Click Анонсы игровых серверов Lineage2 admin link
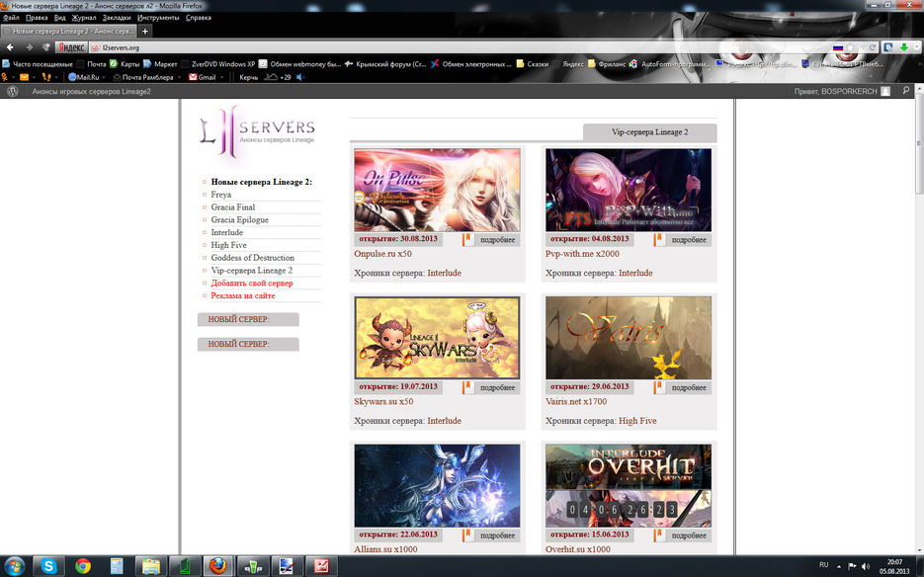Viewport: 924px width, 577px height. click(91, 91)
